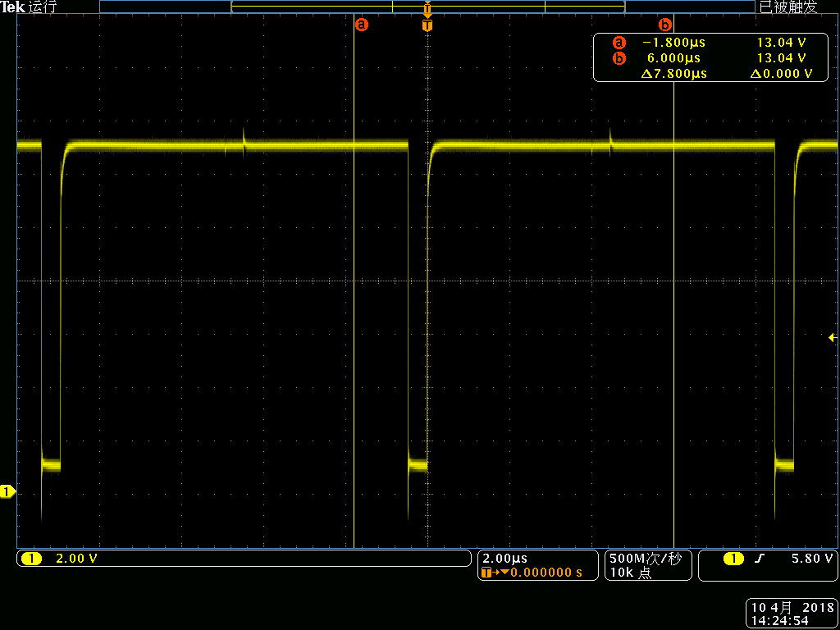Click the 已被触发 triggered status label
The width and height of the screenshot is (840, 630).
[x=788, y=7]
